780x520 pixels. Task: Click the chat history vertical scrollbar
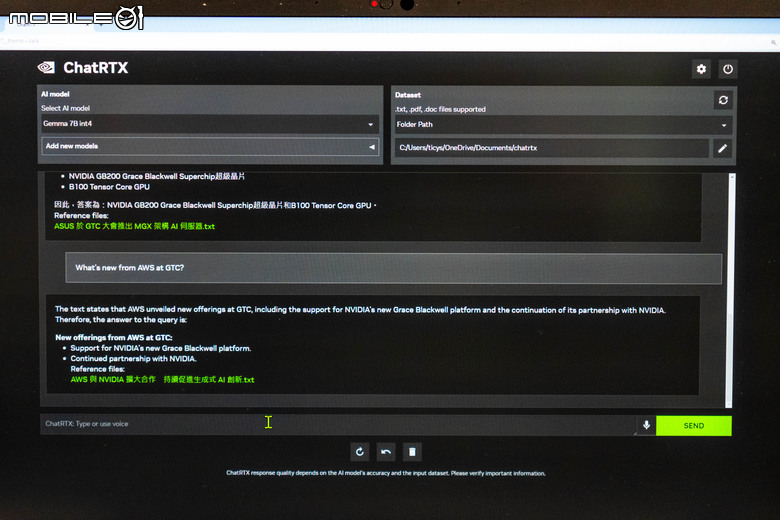(731, 290)
